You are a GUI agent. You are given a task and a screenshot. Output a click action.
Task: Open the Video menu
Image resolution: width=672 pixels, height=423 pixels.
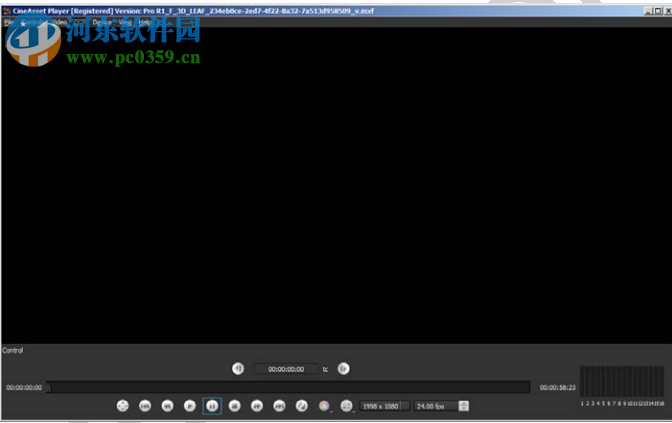(59, 22)
